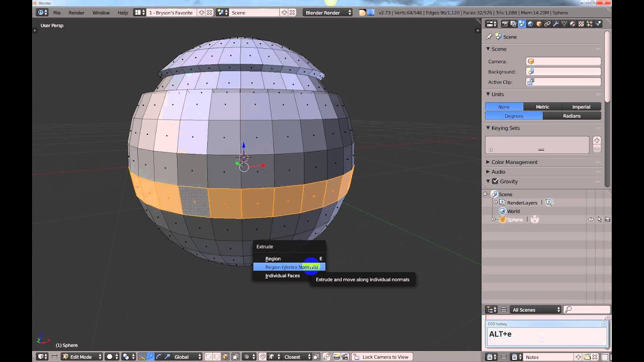Click the OpenGL render image icon
The width and height of the screenshot is (644, 362).
pyautogui.click(x=336, y=357)
